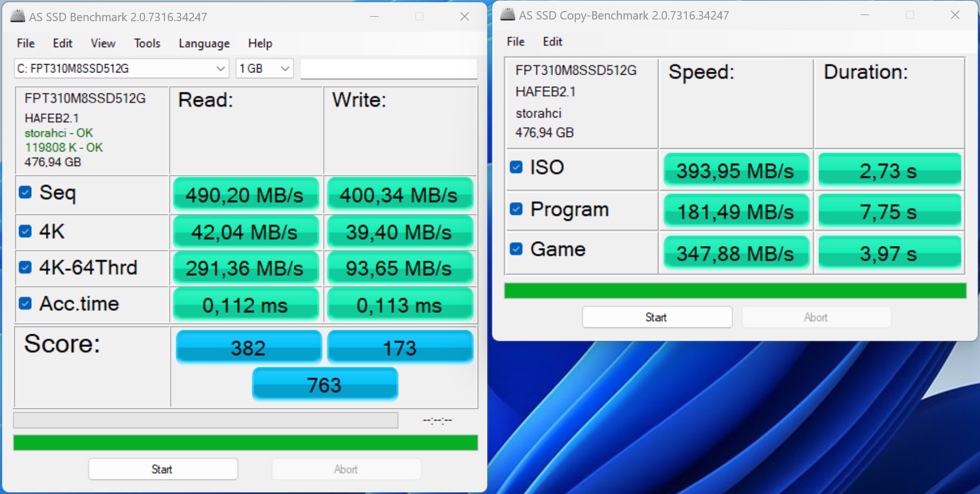980x494 pixels.
Task: Click the Seq read result 490,20 MB/s
Action: pos(245,195)
